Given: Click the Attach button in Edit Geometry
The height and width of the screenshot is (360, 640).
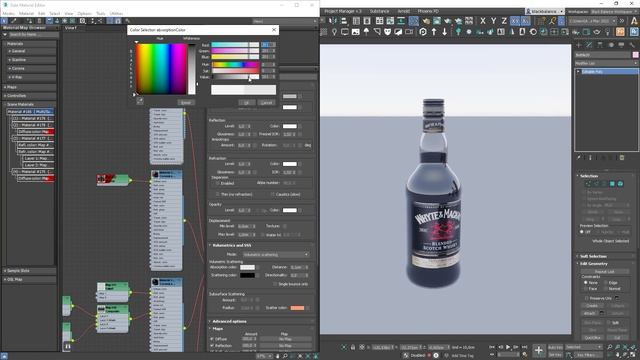Looking at the screenshot, I should coord(589,313).
